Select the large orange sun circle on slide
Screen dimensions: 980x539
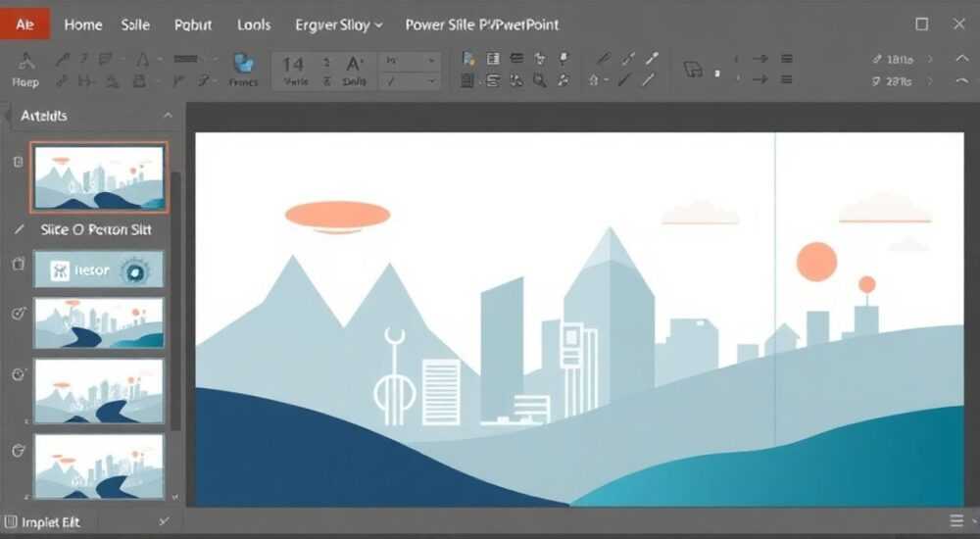817,262
